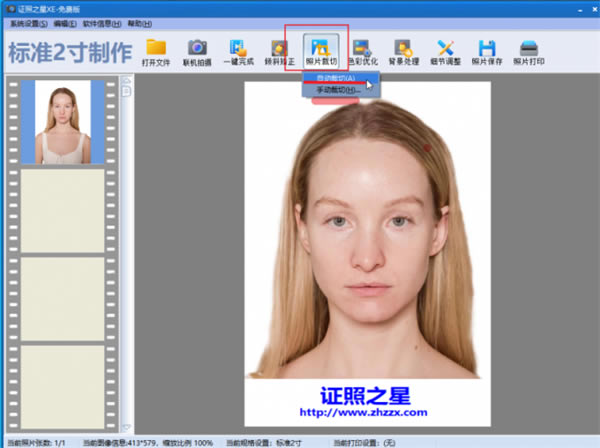Start 联机拍摄 camera capture
The width and height of the screenshot is (600, 448).
(x=197, y=52)
